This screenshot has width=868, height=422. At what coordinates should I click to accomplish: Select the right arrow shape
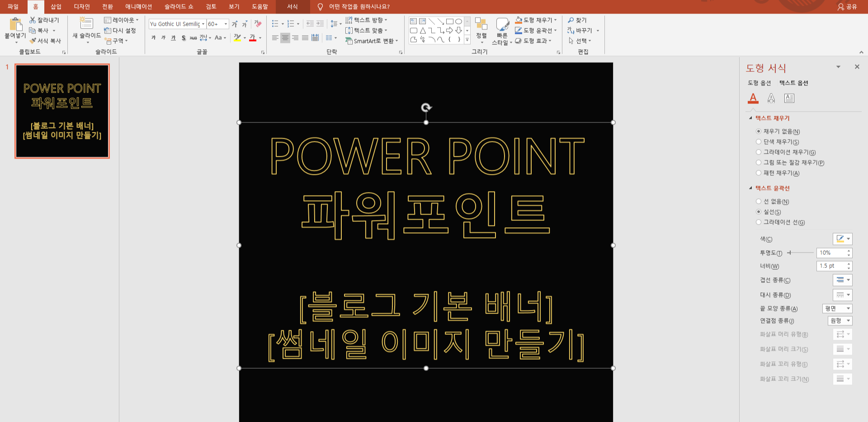tap(450, 30)
